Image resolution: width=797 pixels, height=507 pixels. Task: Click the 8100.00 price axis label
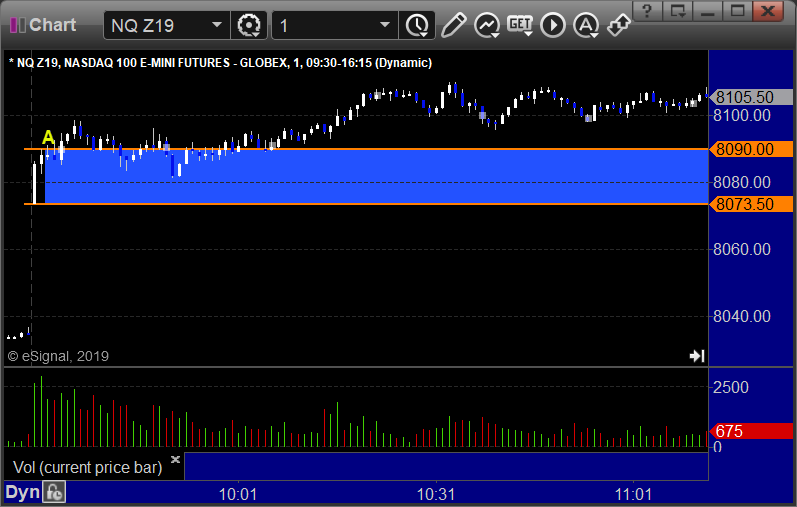pyautogui.click(x=742, y=115)
